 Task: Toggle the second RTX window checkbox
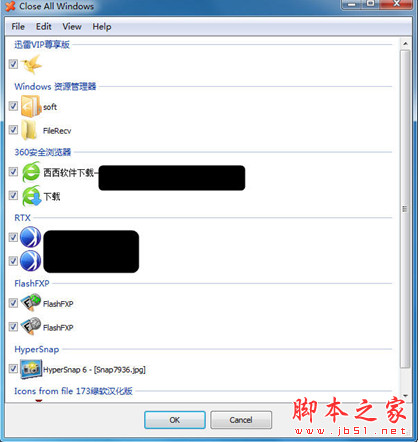(13, 261)
